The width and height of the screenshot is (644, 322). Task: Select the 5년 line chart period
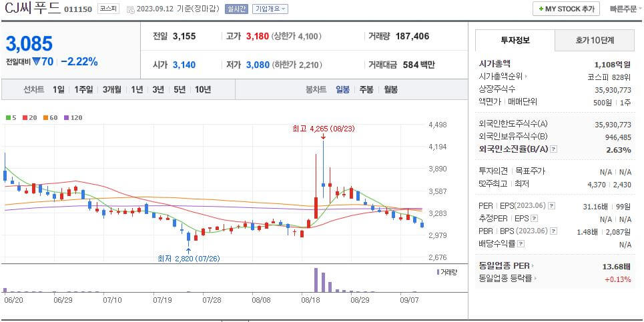coord(180,89)
